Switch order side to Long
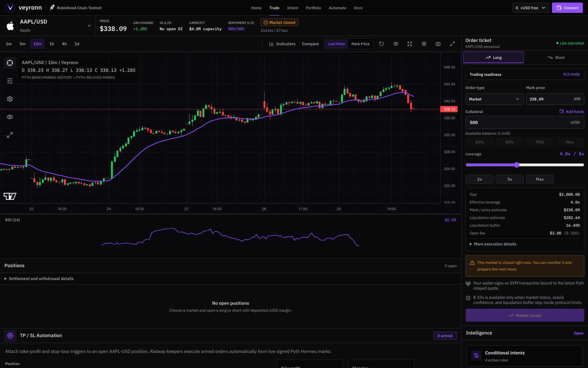The image size is (588, 368). coord(493,57)
